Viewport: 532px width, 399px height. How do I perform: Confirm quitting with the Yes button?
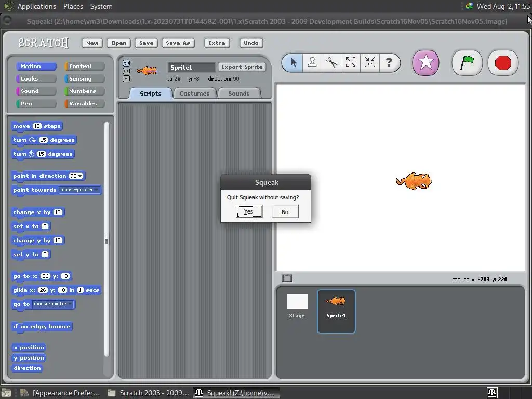click(x=249, y=212)
